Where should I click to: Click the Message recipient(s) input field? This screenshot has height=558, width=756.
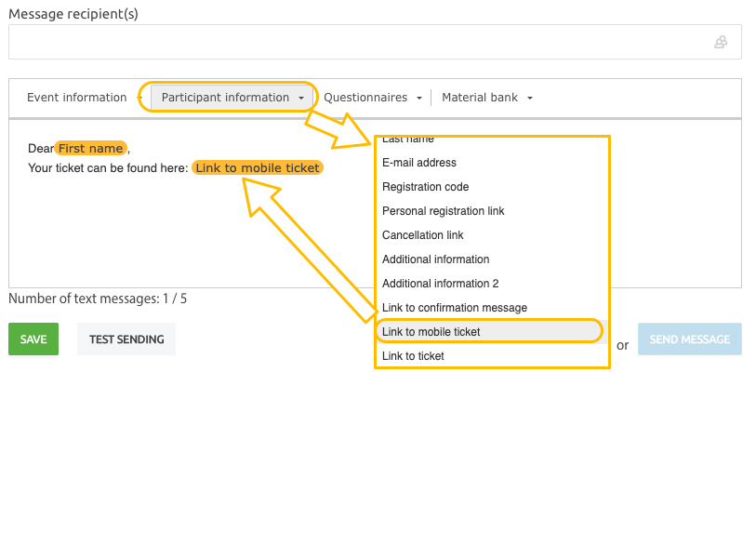pyautogui.click(x=375, y=42)
